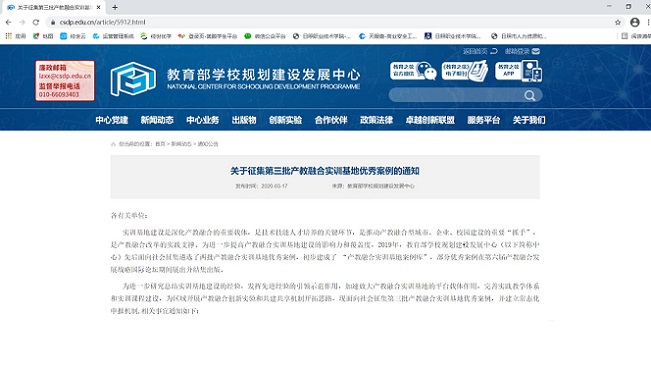The height and width of the screenshot is (369, 651).
Task: Reload the page with refresh icon
Action: pos(36,22)
